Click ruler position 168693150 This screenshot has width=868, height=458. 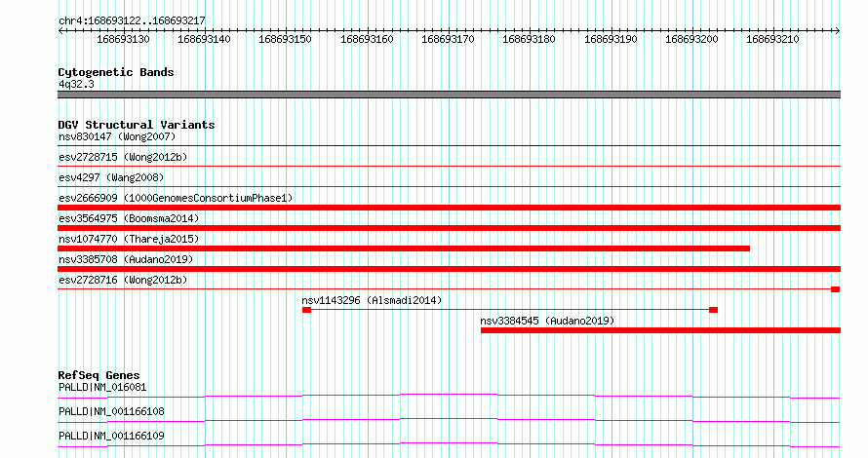point(285,39)
